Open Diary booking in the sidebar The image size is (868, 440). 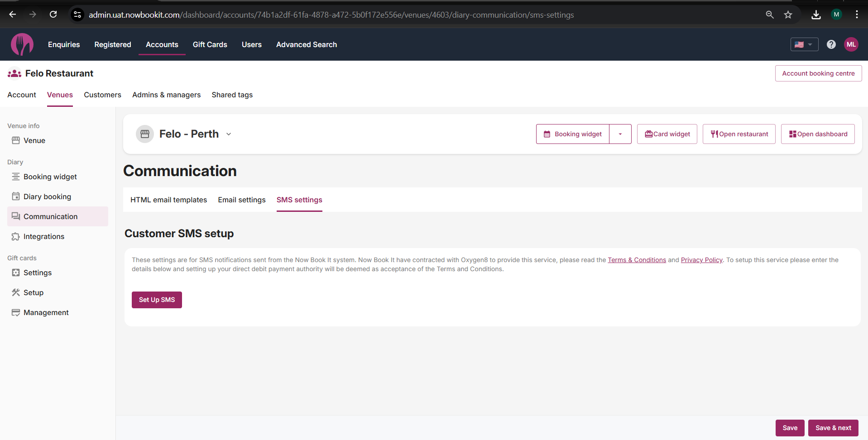pyautogui.click(x=47, y=196)
